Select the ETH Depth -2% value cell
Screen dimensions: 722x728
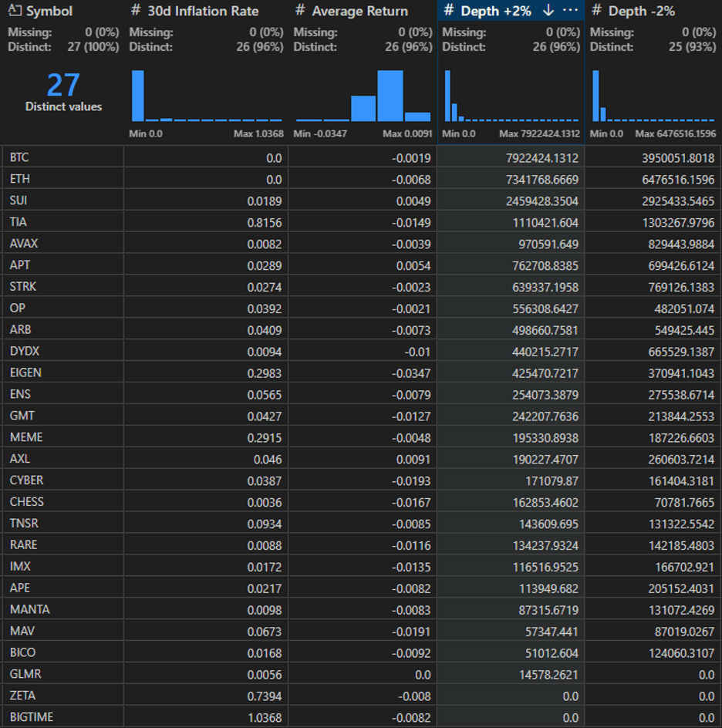tap(653, 179)
